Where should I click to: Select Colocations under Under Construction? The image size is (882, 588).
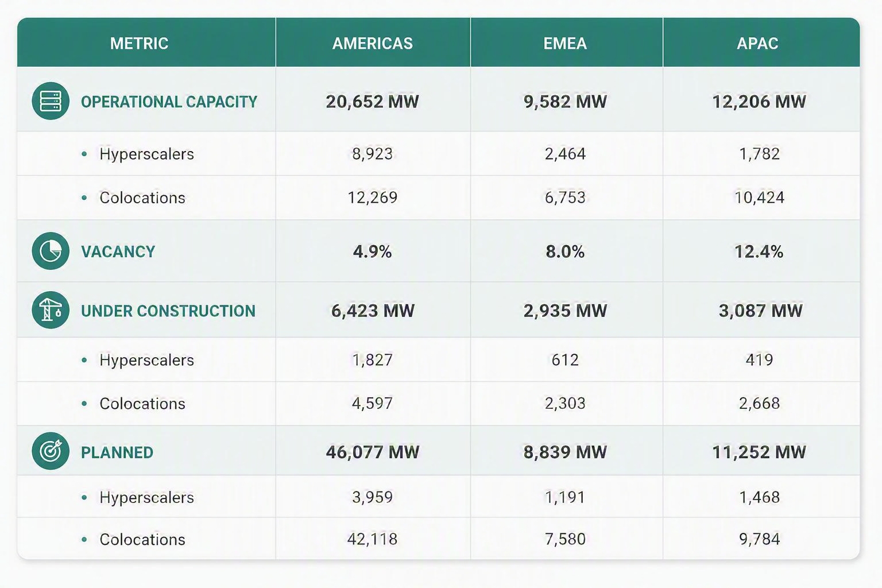click(x=142, y=404)
